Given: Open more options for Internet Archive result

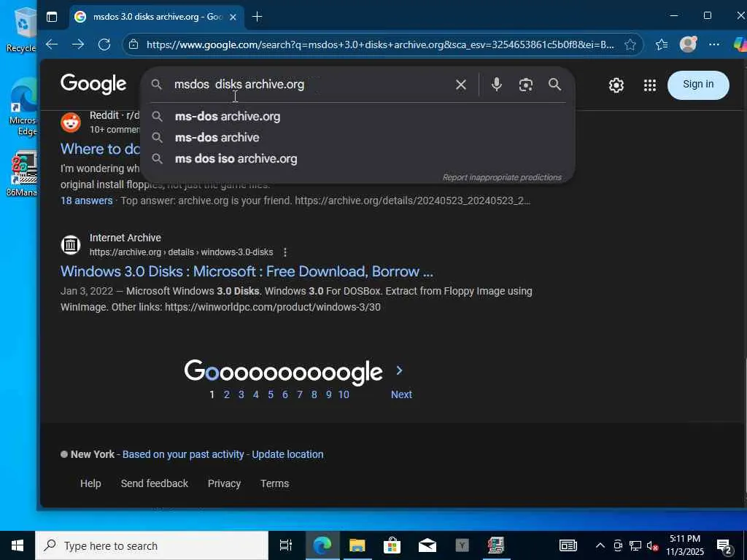Looking at the screenshot, I should pyautogui.click(x=285, y=252).
